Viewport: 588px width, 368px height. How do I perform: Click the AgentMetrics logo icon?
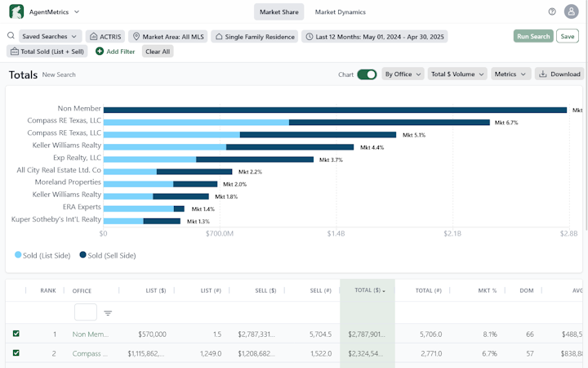(16, 11)
